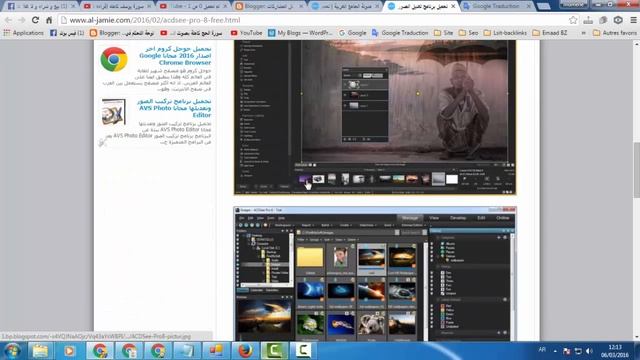The image size is (640, 360).
Task: Open Windows Explorer from the taskbar
Action: [x=40, y=351]
